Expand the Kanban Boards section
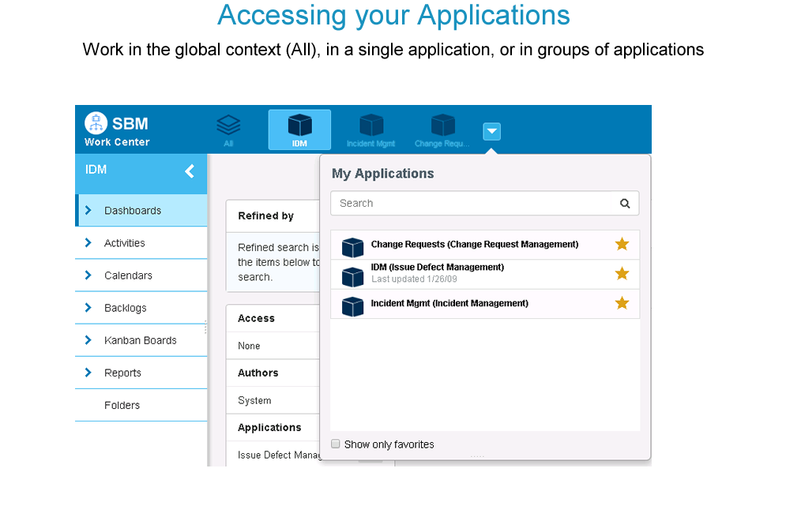Image resolution: width=786 pixels, height=532 pixels. pos(88,340)
